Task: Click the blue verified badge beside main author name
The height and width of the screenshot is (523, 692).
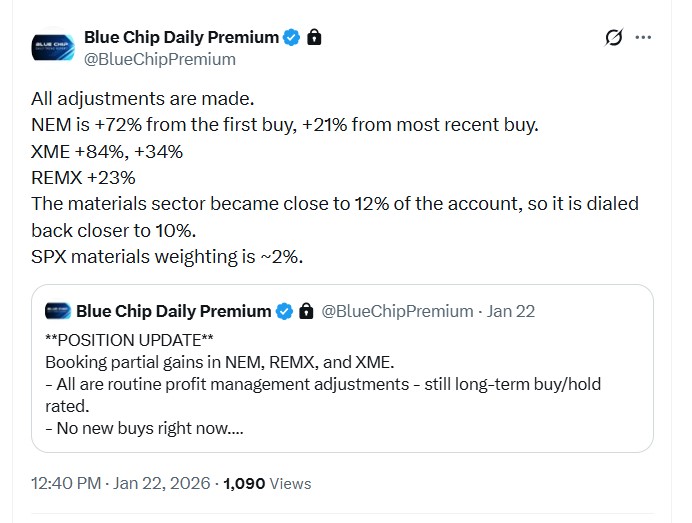Action: (x=292, y=37)
